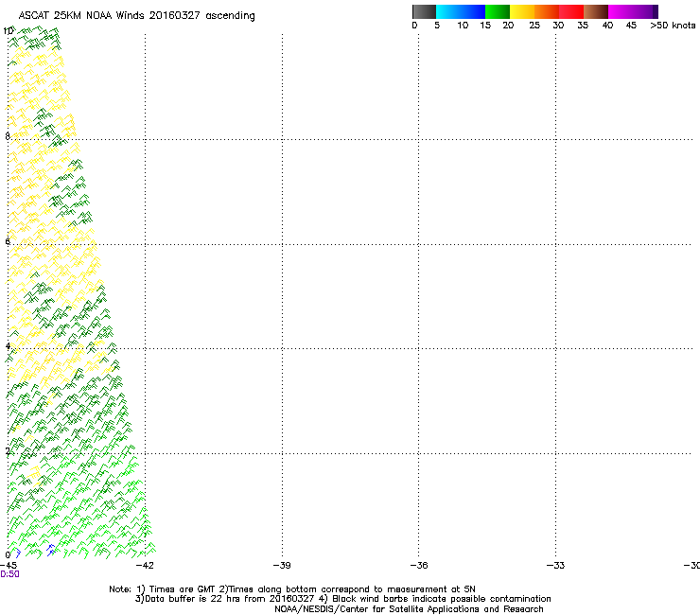This screenshot has height=615, width=700.
Task: Click the latitude '2' axis label
Action: point(8,451)
